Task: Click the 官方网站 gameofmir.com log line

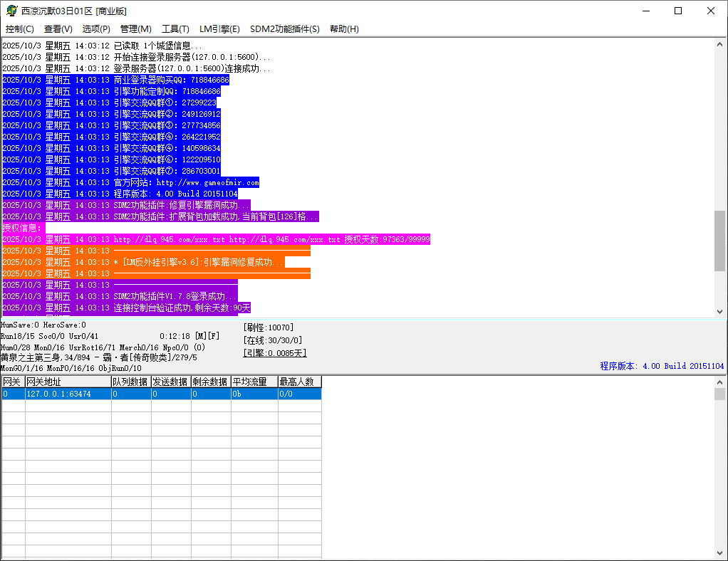Action: (185, 182)
